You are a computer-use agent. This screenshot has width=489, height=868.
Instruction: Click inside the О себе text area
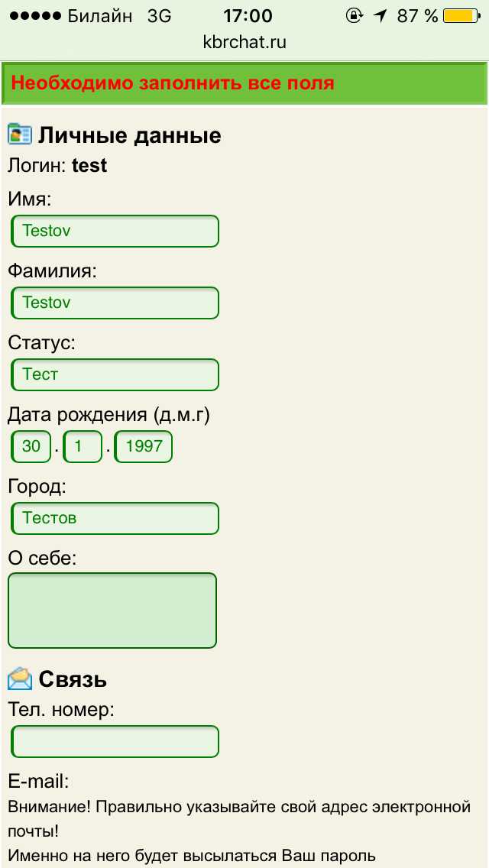click(112, 611)
